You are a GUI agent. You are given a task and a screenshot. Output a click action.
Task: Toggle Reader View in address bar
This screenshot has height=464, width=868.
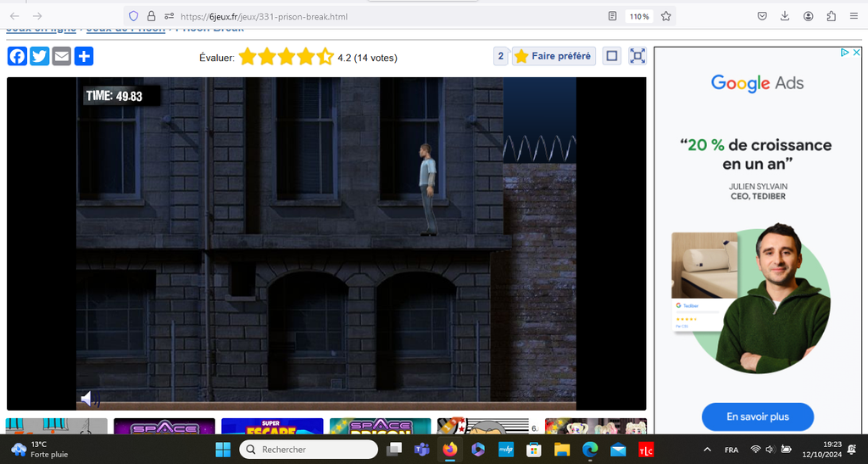point(613,16)
